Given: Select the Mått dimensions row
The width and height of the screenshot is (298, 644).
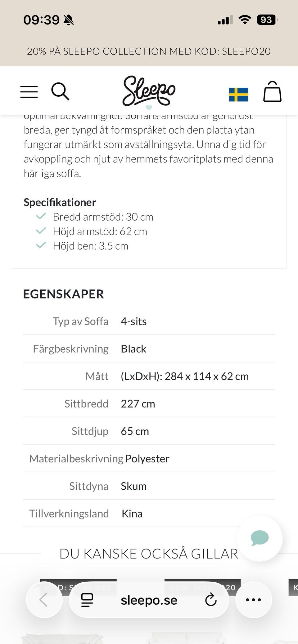Looking at the screenshot, I should [149, 376].
